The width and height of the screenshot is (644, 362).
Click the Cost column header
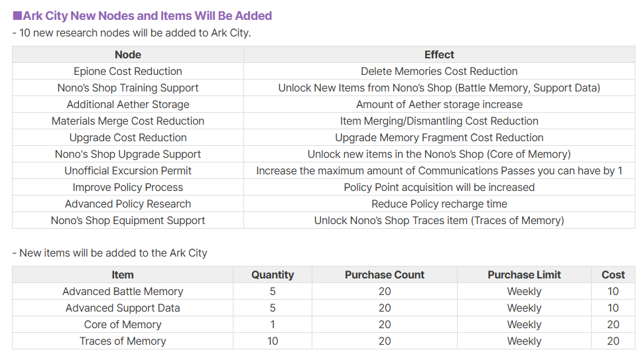pyautogui.click(x=613, y=274)
